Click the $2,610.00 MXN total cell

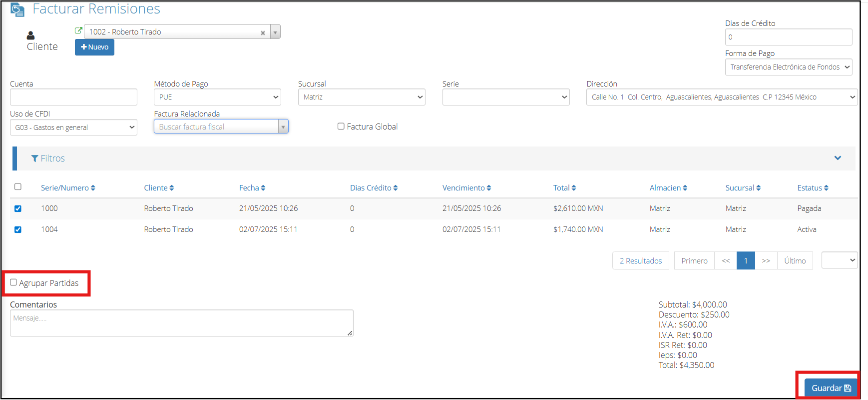pyautogui.click(x=578, y=208)
